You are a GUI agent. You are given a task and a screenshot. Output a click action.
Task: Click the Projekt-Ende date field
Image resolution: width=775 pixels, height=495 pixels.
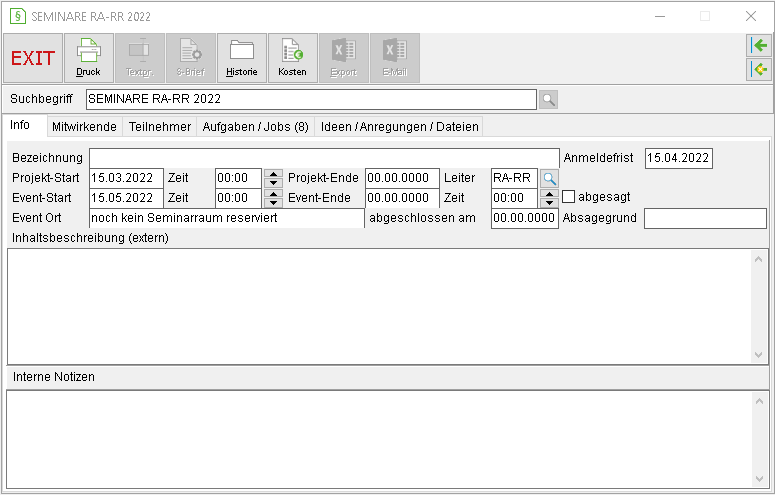[402, 178]
